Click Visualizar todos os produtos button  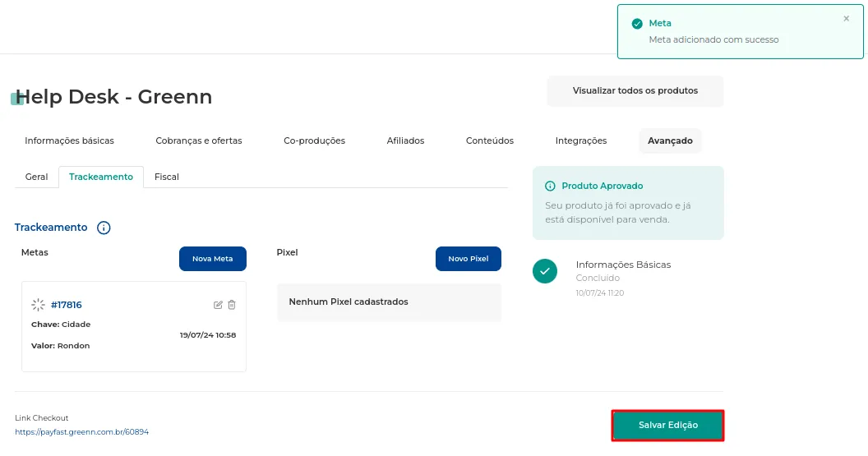(x=635, y=90)
